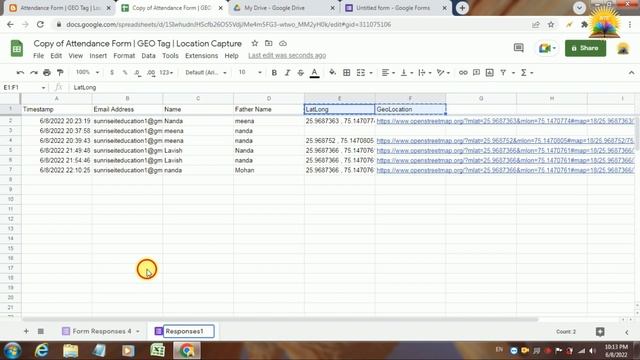Open the Format menu
The height and width of the screenshot is (360, 640).
(x=124, y=56)
